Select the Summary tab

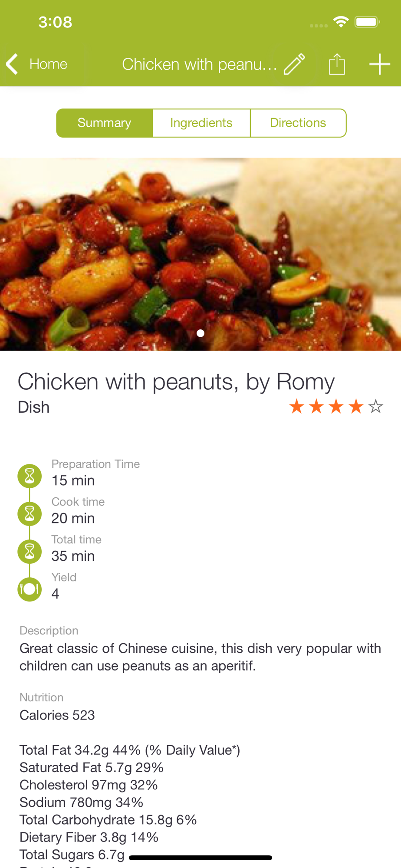[x=105, y=123]
